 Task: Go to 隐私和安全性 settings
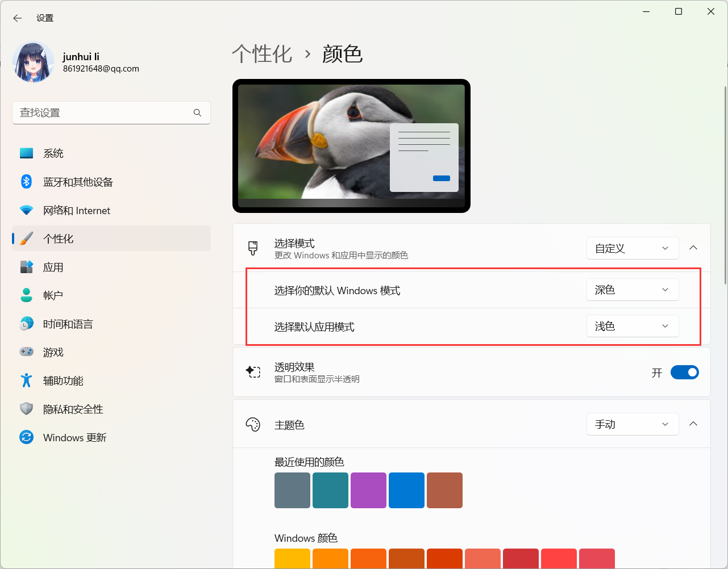point(111,409)
